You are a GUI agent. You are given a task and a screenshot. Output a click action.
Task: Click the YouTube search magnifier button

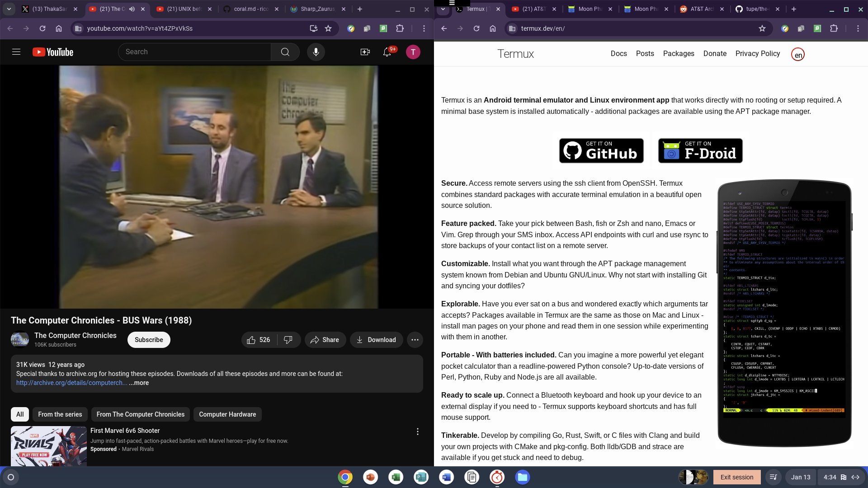285,52
